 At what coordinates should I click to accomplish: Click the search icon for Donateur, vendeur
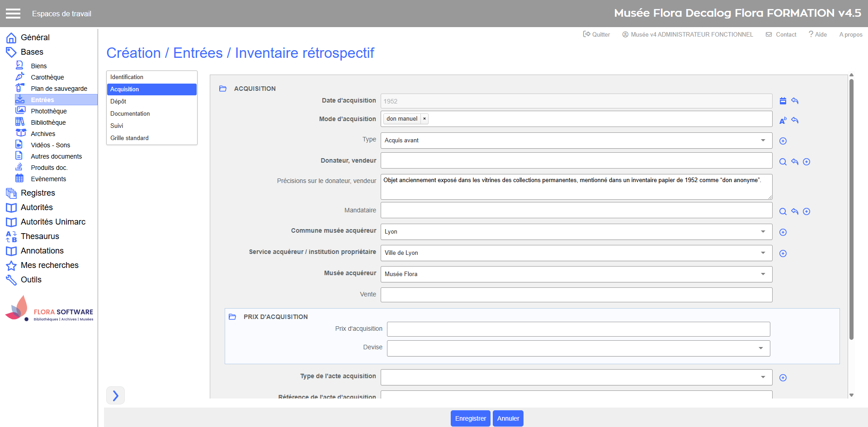coord(783,162)
